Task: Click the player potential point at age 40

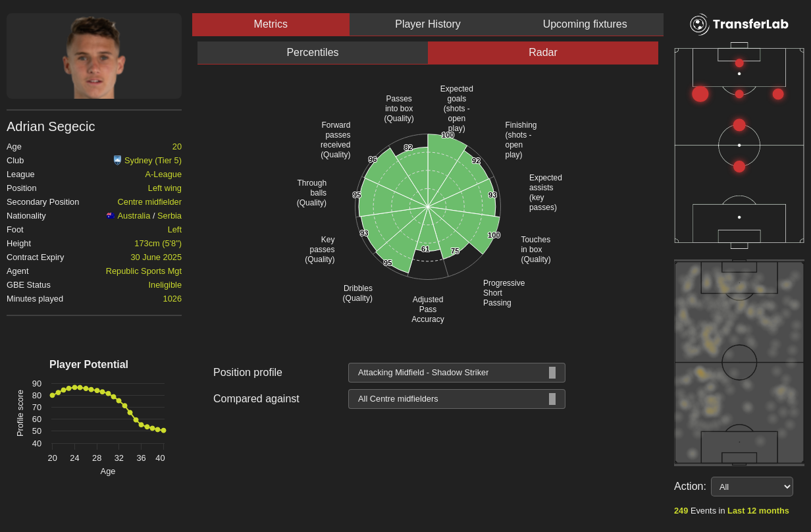Action: pos(163,431)
